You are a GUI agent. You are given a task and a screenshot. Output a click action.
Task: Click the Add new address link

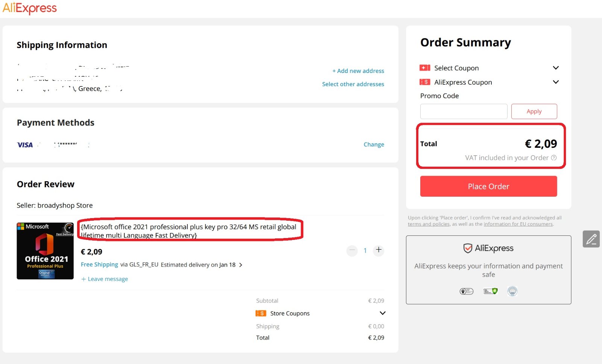click(358, 71)
